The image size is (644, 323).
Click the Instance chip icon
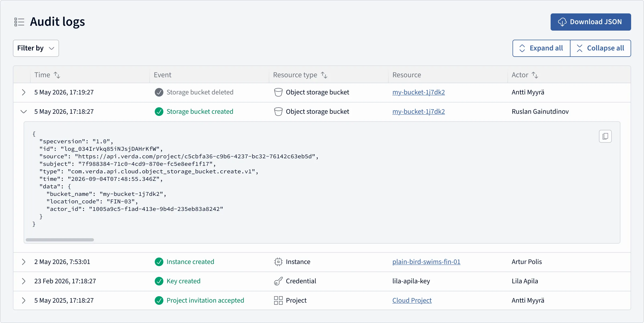click(278, 262)
